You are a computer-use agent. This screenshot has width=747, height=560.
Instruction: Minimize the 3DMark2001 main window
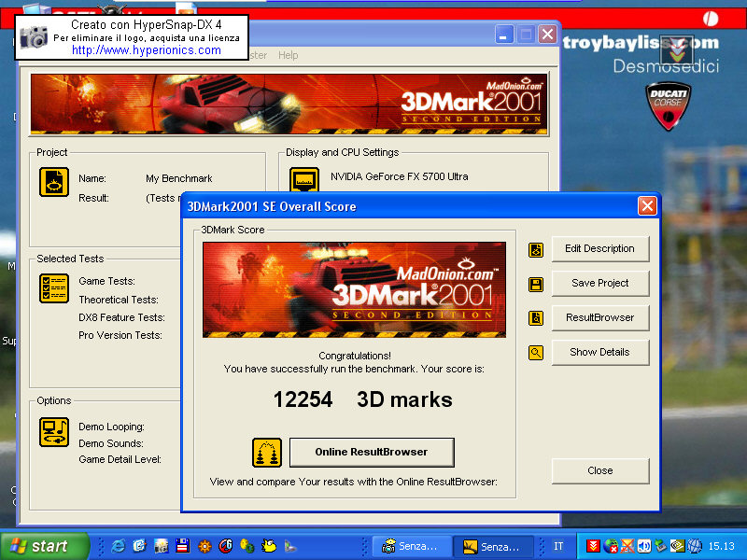(x=503, y=35)
